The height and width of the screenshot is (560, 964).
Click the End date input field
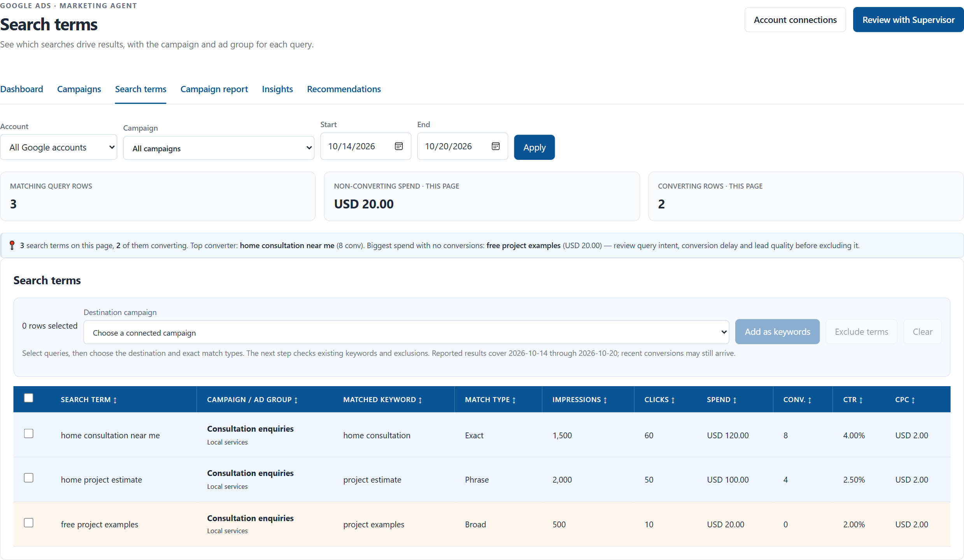point(463,146)
